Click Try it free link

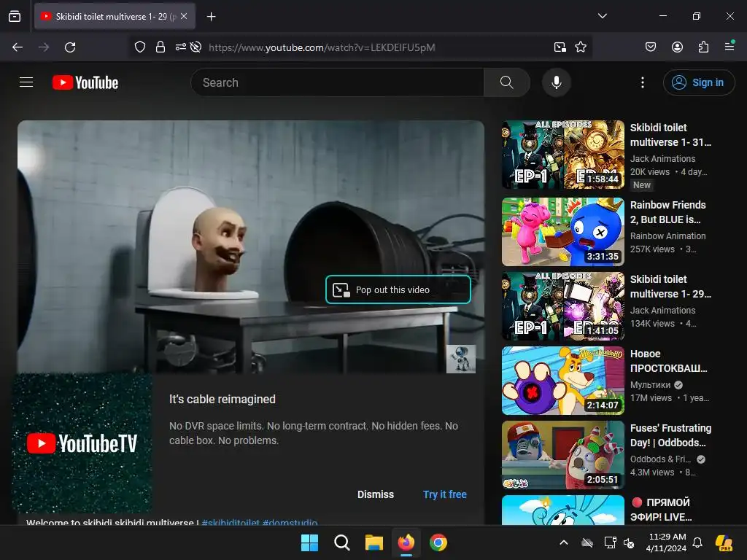(x=444, y=494)
